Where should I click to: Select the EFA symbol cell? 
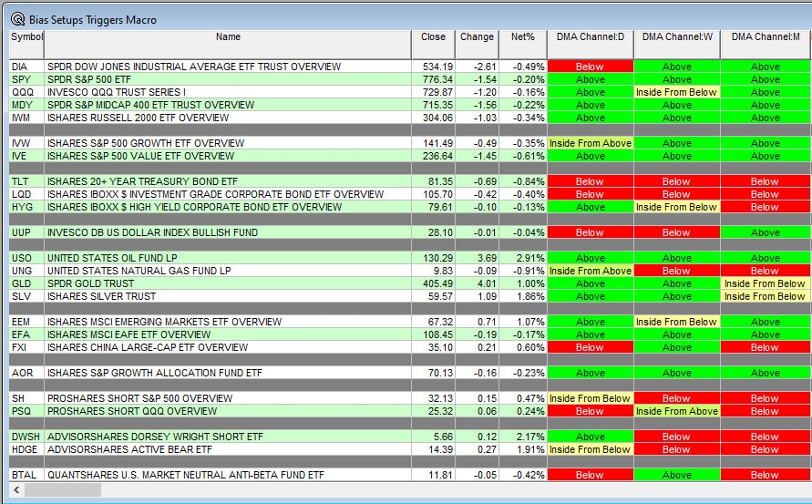pyautogui.click(x=27, y=334)
